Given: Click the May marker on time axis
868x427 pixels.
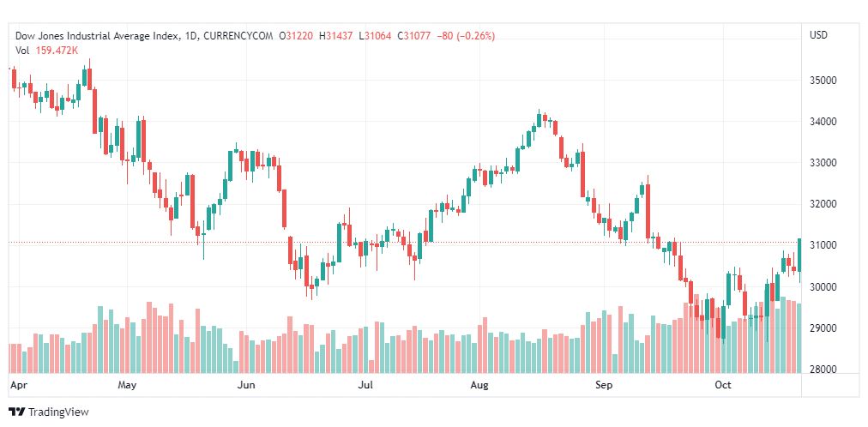Looking at the screenshot, I should 128,386.
